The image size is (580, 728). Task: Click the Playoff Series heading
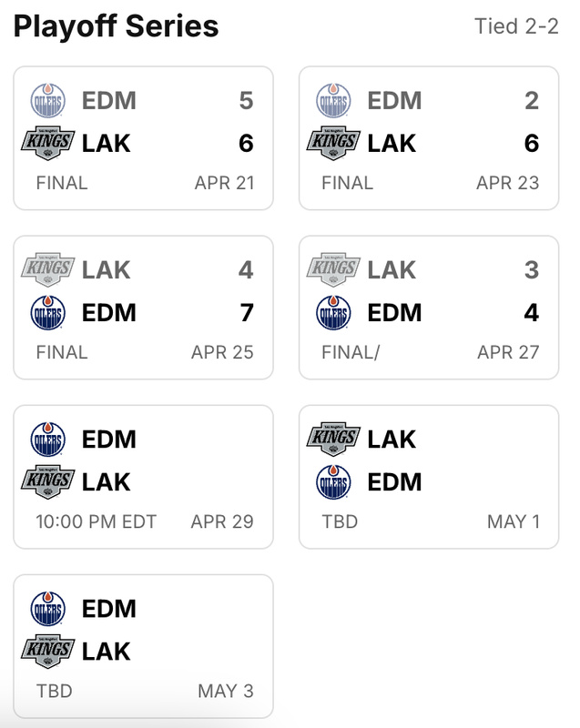pyautogui.click(x=117, y=26)
